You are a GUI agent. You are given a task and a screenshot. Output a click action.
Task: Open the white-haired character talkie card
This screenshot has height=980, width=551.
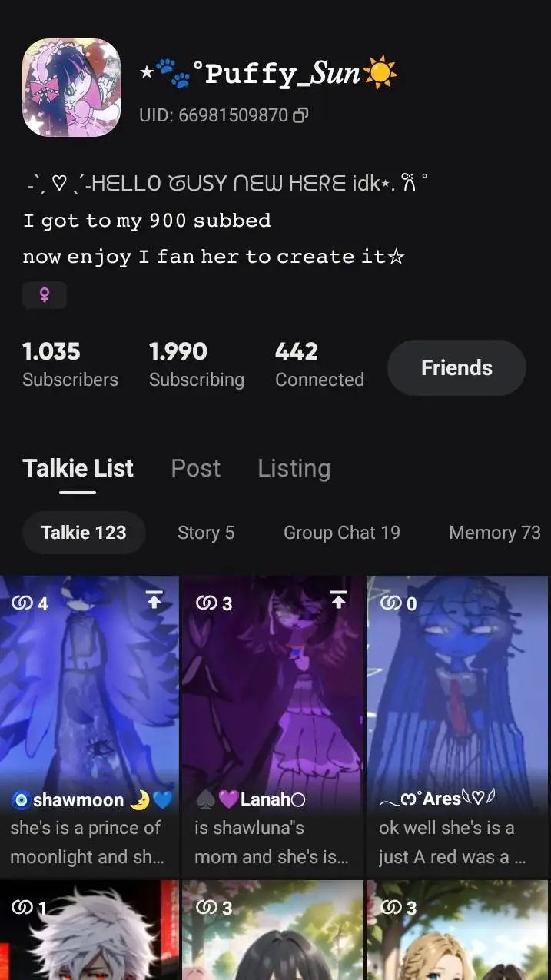(x=89, y=930)
